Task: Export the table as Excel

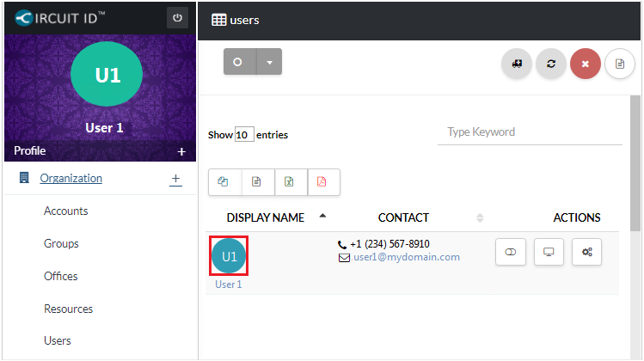Action: tap(291, 181)
